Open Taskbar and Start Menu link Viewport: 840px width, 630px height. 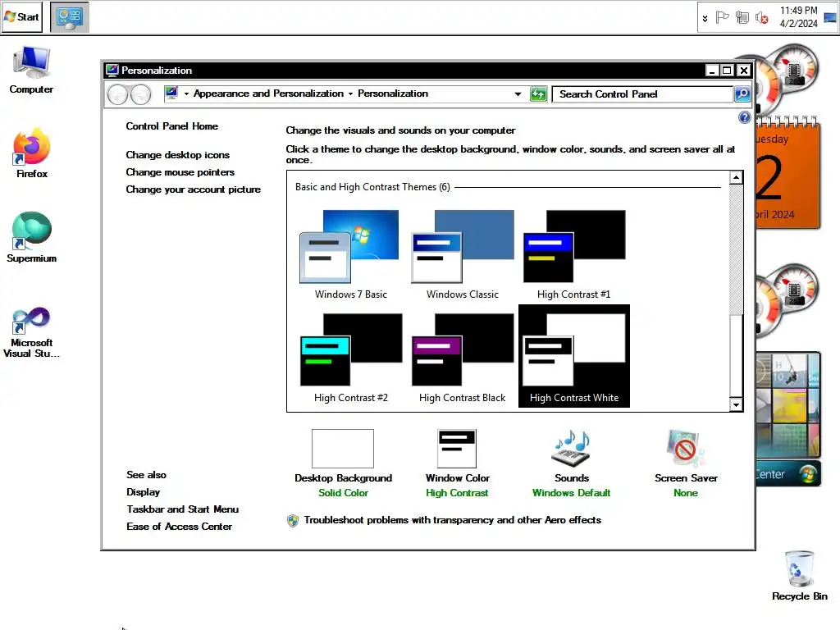[x=183, y=509]
